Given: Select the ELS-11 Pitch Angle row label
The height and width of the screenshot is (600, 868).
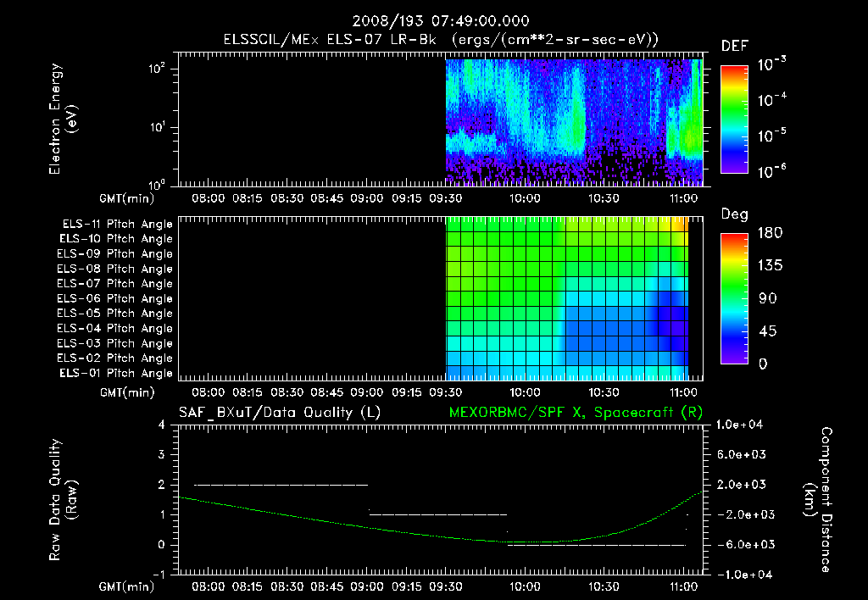Looking at the screenshot, I should 117,225.
